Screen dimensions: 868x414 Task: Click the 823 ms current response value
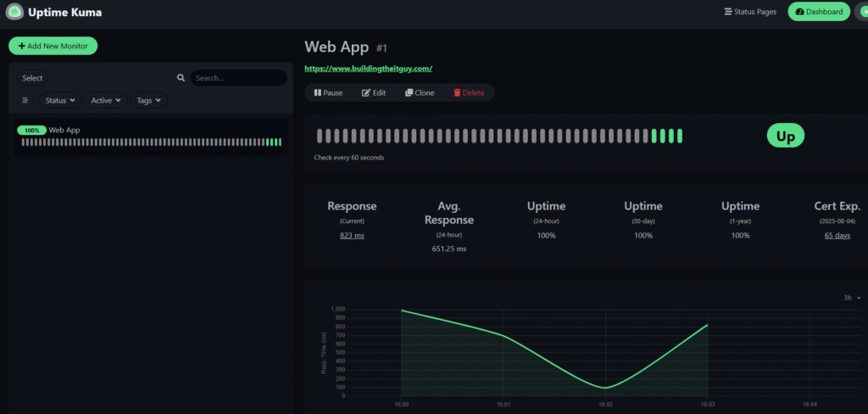[x=352, y=236]
